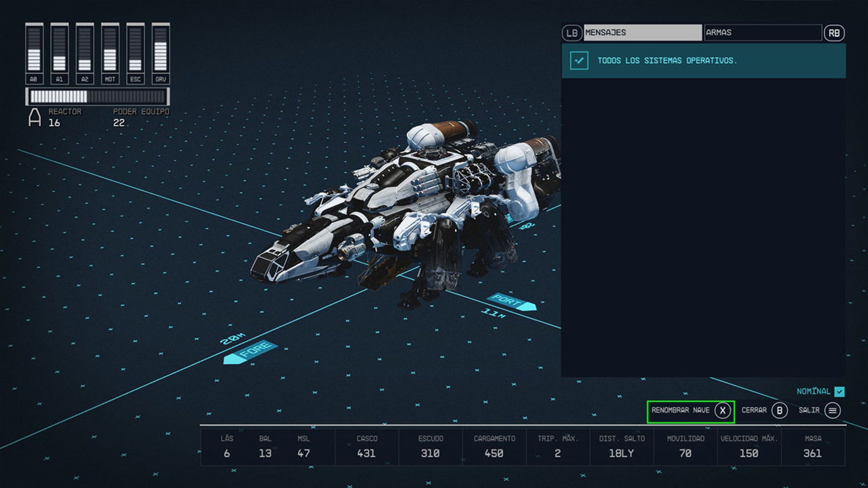Click the LÁS stat value 6
This screenshot has width=868, height=488.
point(227,454)
